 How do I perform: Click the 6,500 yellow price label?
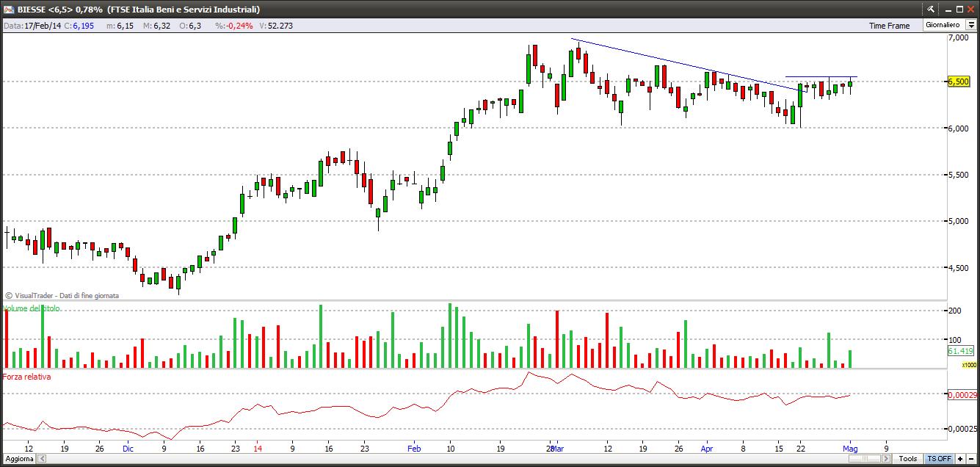point(957,82)
